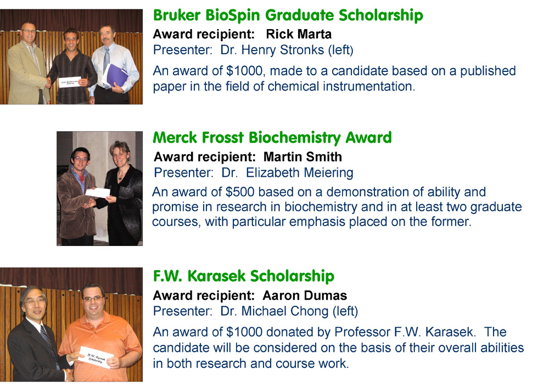Click the presenter line naming Dr. Henry Stronks
The image size is (549, 392).
click(253, 51)
